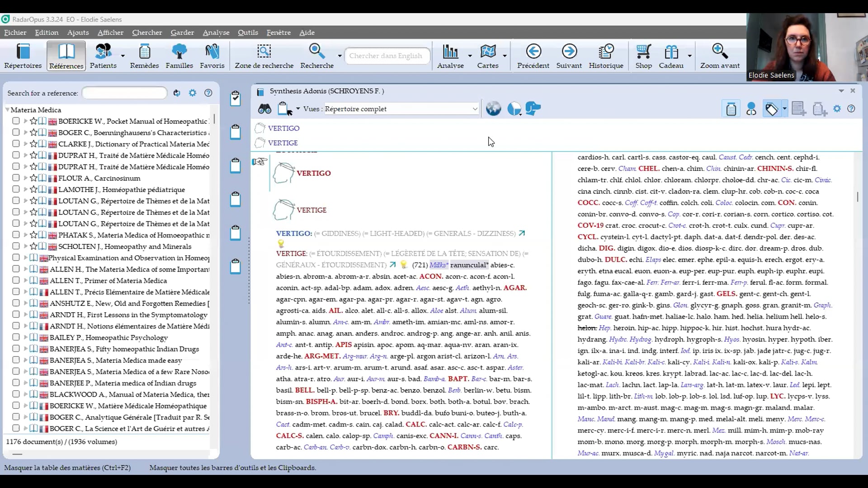The height and width of the screenshot is (488, 868).
Task: Open the Afficher menu
Action: point(110,33)
